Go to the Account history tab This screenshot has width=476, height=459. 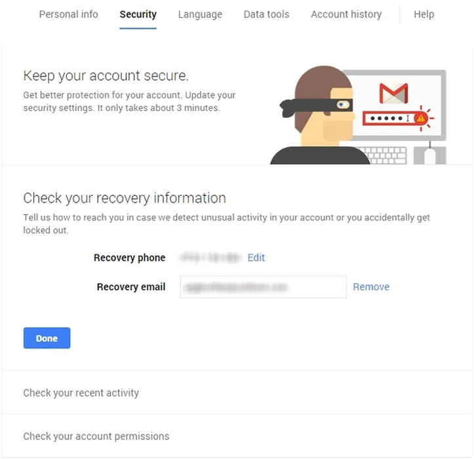(346, 14)
